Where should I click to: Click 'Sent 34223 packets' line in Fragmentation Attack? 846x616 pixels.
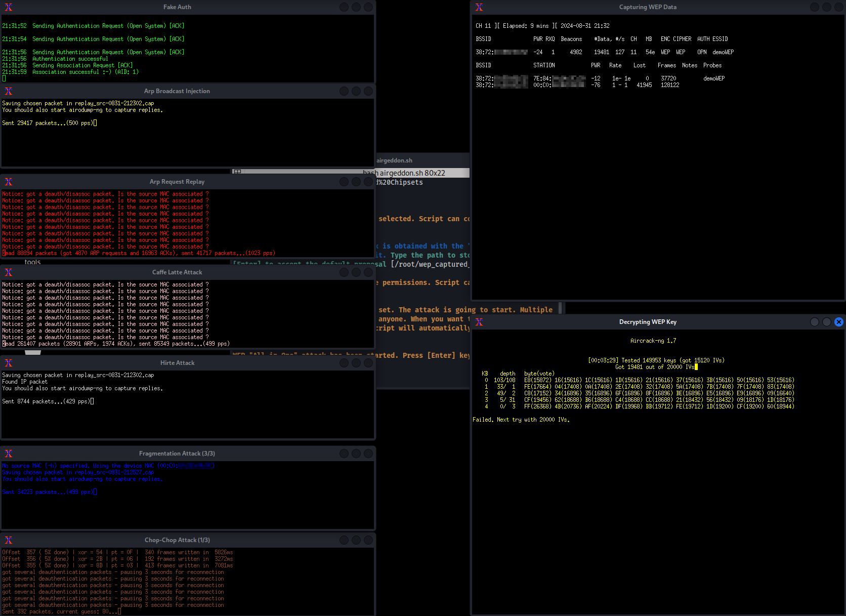49,492
